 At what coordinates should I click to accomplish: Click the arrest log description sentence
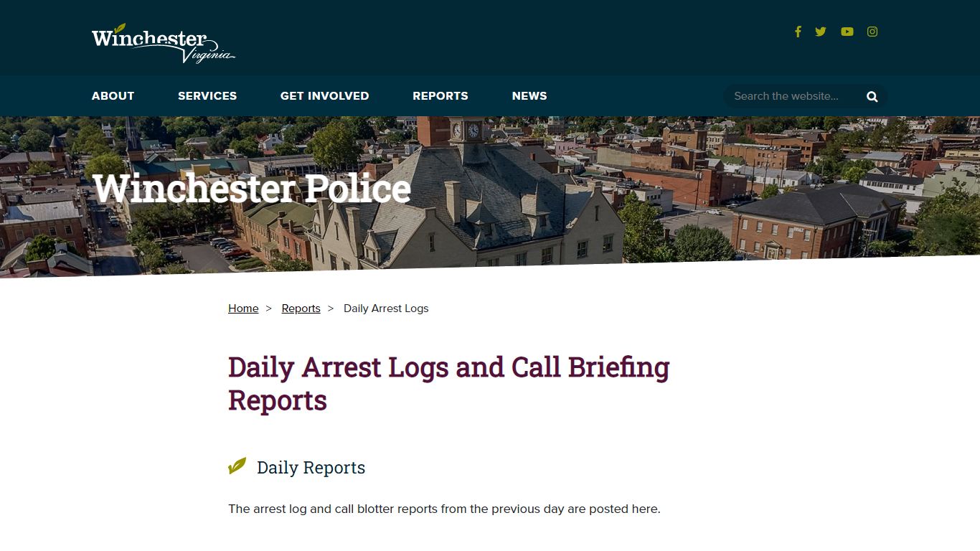[x=444, y=509]
